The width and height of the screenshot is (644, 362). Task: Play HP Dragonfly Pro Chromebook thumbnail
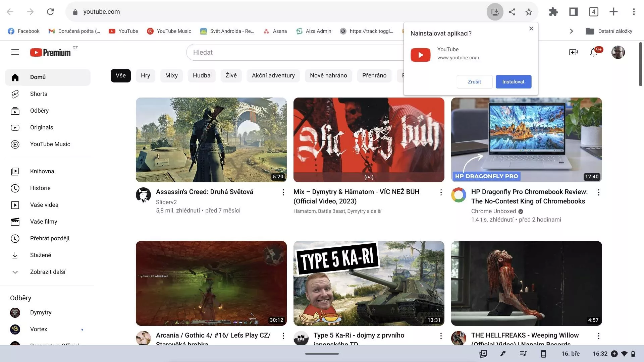coord(527,140)
